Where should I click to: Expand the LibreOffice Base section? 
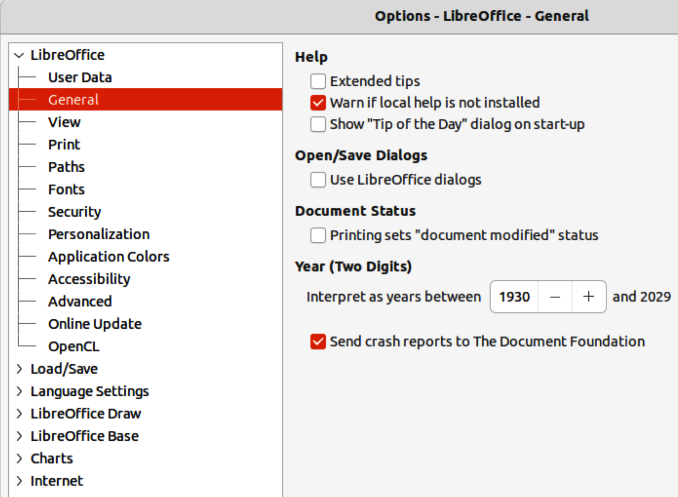click(x=19, y=436)
